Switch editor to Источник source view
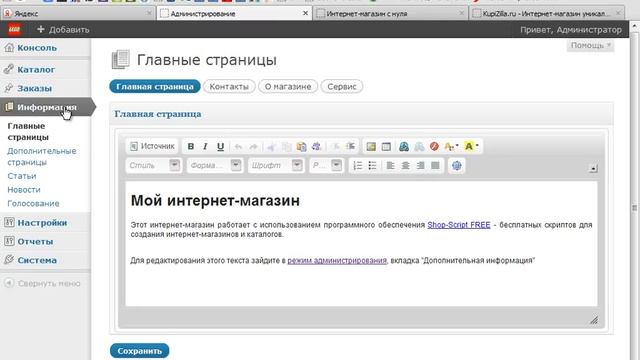 click(152, 146)
